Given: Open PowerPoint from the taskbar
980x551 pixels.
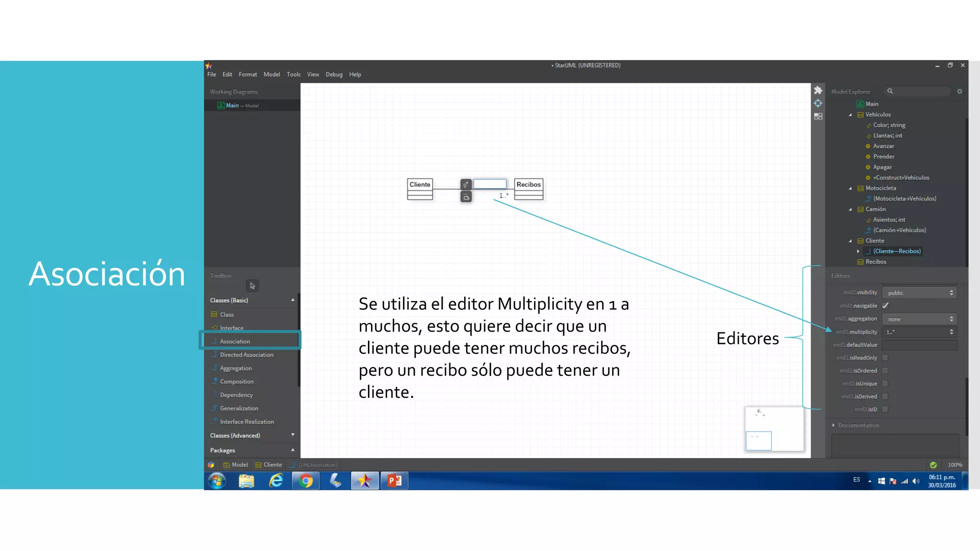Looking at the screenshot, I should click(394, 481).
